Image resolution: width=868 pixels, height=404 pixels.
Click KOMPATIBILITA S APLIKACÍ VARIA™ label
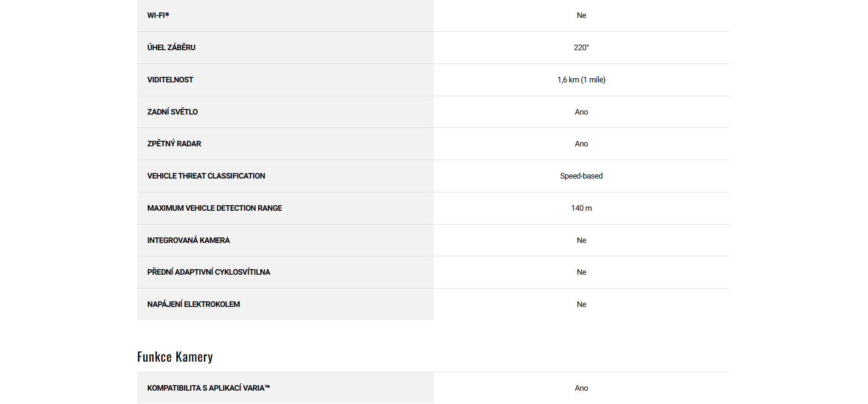click(x=208, y=388)
